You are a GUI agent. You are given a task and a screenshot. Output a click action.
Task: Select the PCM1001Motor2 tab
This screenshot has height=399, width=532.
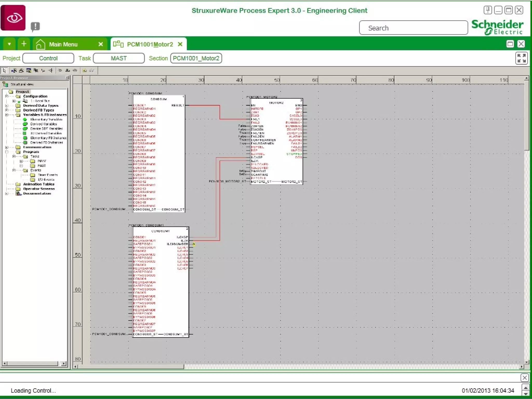click(150, 44)
